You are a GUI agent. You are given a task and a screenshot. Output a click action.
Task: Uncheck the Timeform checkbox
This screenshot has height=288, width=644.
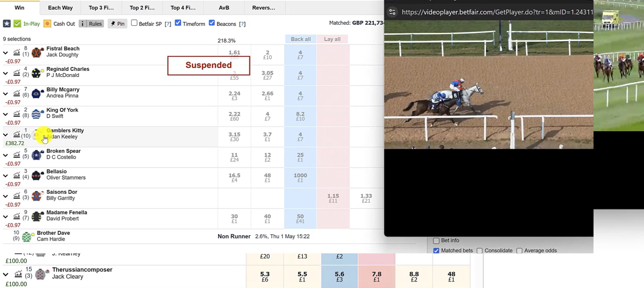[x=178, y=23]
